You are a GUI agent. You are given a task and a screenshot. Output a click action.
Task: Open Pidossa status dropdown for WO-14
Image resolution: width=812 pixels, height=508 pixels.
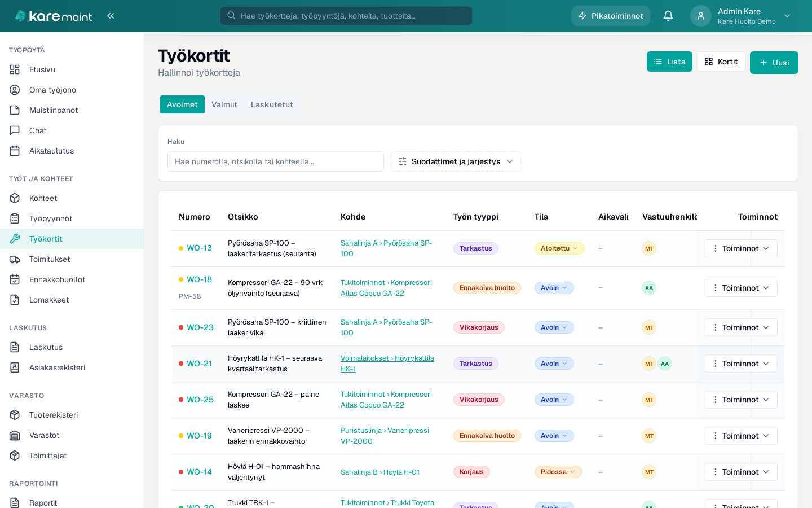[x=558, y=472]
